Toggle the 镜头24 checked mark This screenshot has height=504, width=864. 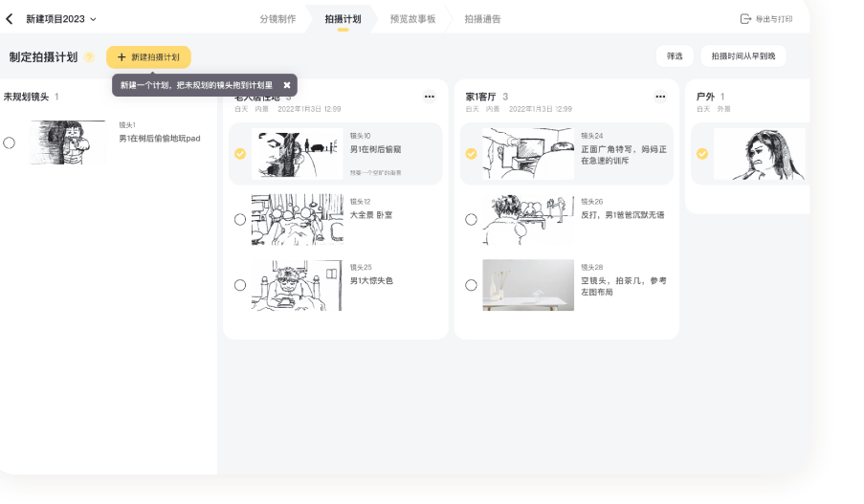pos(471,154)
